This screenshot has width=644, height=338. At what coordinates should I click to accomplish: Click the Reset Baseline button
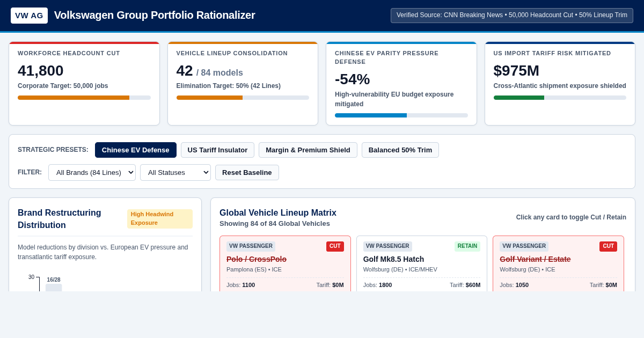click(x=247, y=172)
